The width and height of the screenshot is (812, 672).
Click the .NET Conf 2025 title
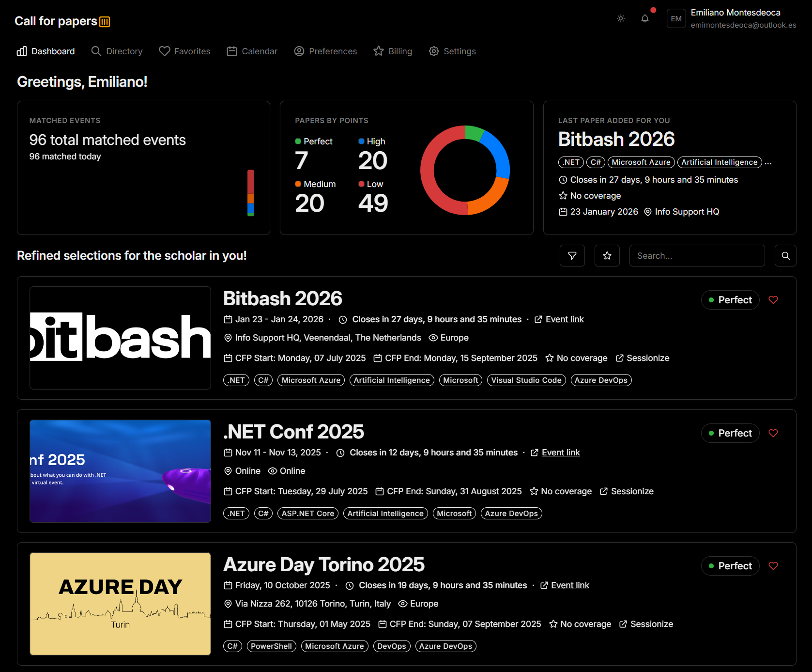[x=293, y=432]
